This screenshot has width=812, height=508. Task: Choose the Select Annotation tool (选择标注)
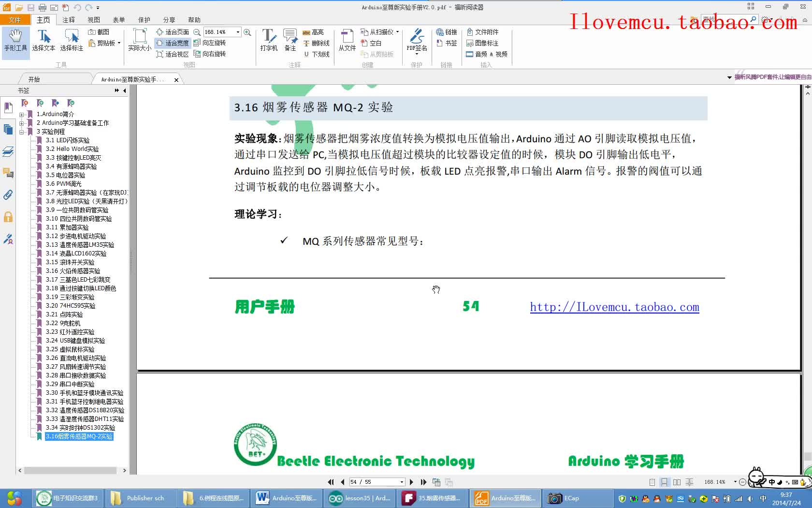(72, 40)
